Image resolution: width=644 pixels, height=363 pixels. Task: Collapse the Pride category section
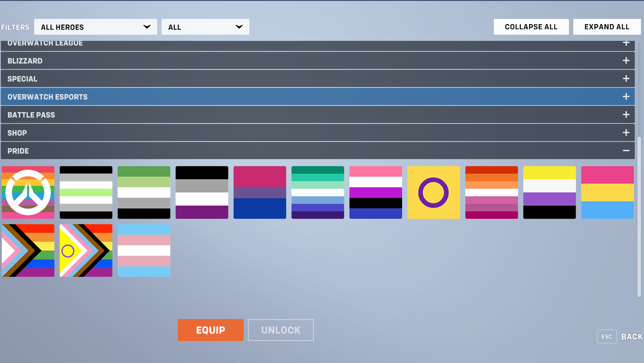[x=318, y=151]
